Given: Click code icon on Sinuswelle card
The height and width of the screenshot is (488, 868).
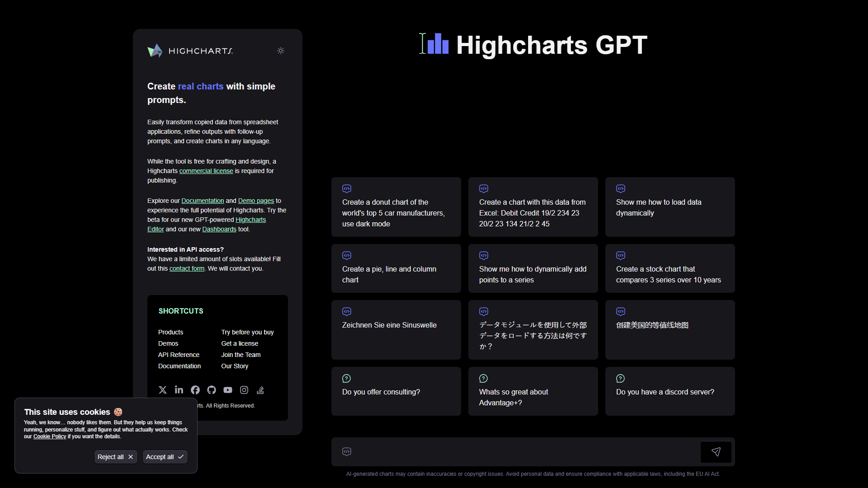Looking at the screenshot, I should (347, 311).
